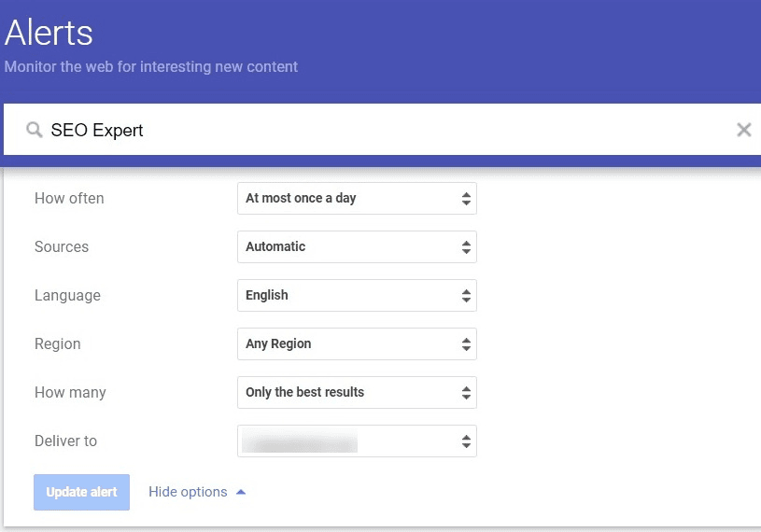Clear the search query with X icon
This screenshot has width=761, height=532.
pos(744,130)
